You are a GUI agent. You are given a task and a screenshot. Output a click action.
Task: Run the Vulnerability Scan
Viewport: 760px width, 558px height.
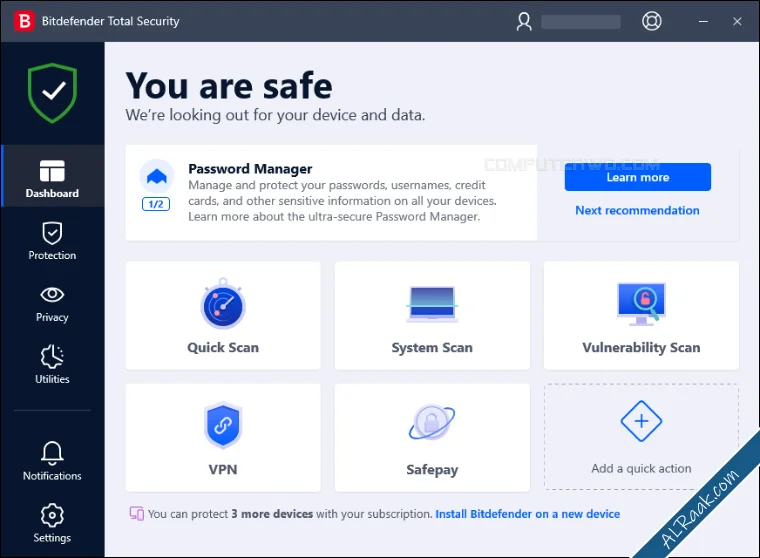click(x=641, y=316)
